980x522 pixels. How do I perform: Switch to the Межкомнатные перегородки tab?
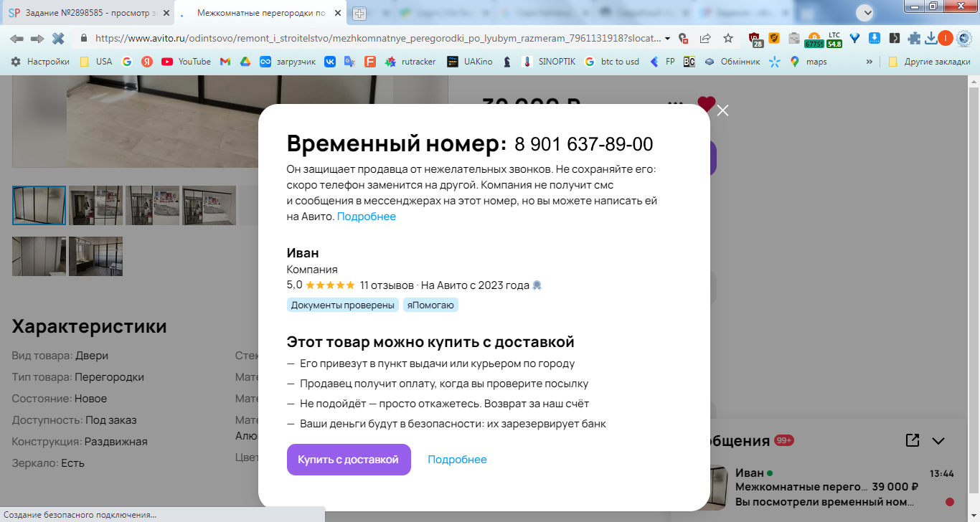(x=260, y=13)
